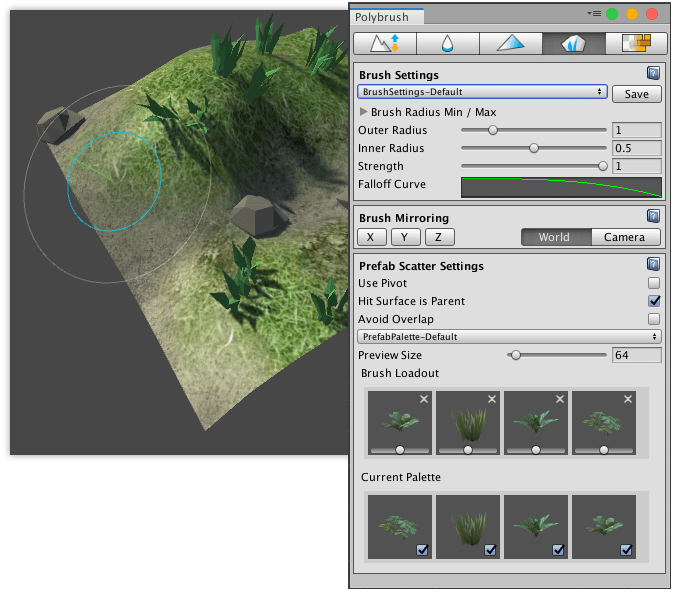Select the Smooth mode droplet icon
This screenshot has width=681, height=605.
coord(448,43)
